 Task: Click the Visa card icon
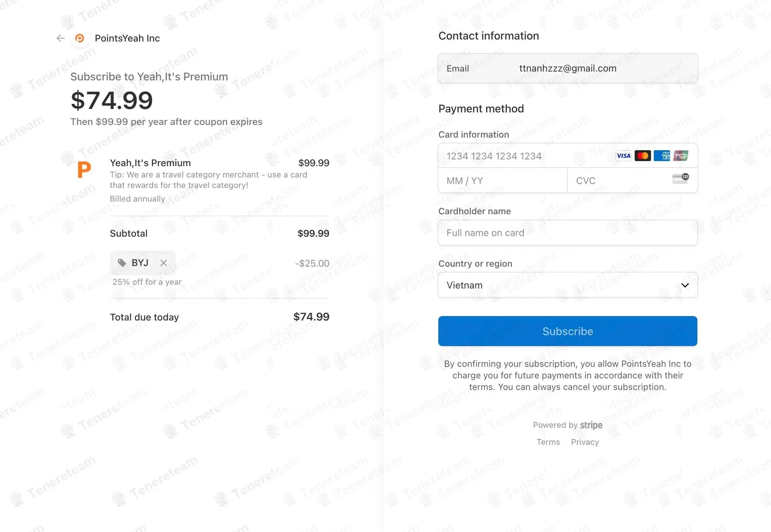coord(623,156)
